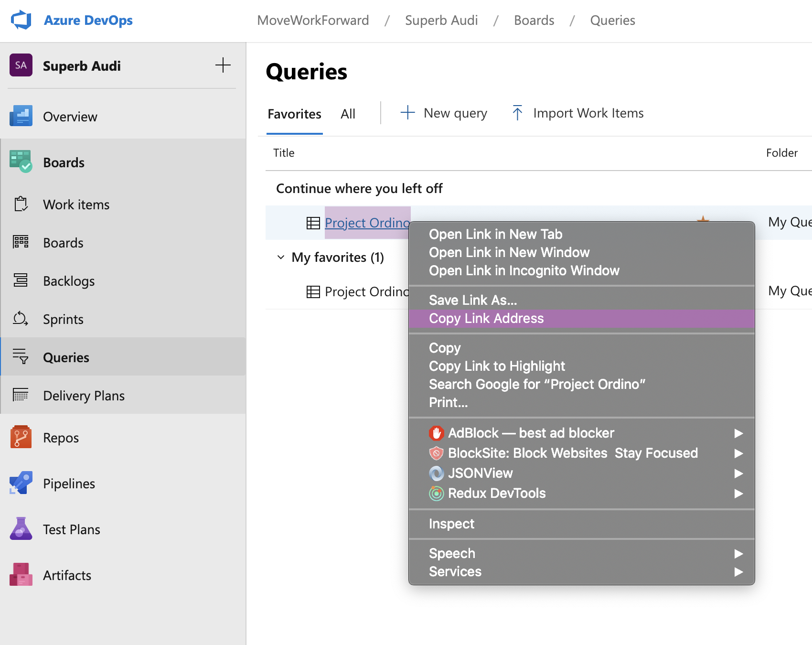Open the Overview section icon

point(21,116)
